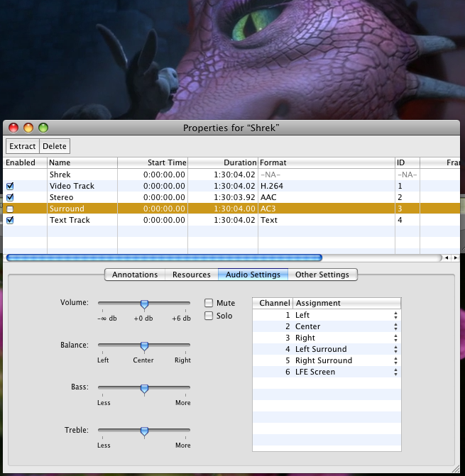This screenshot has height=476, width=465.
Task: Enable the Surround track checkbox
Action: click(10, 209)
